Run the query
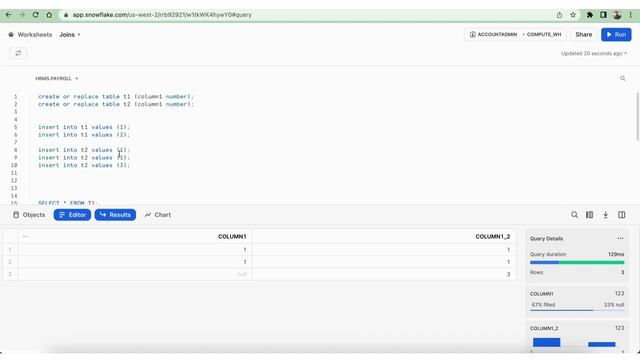 (616, 35)
